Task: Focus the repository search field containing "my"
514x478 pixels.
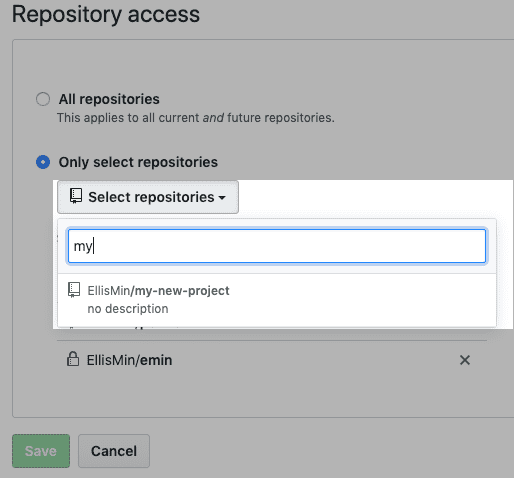Action: pos(277,246)
